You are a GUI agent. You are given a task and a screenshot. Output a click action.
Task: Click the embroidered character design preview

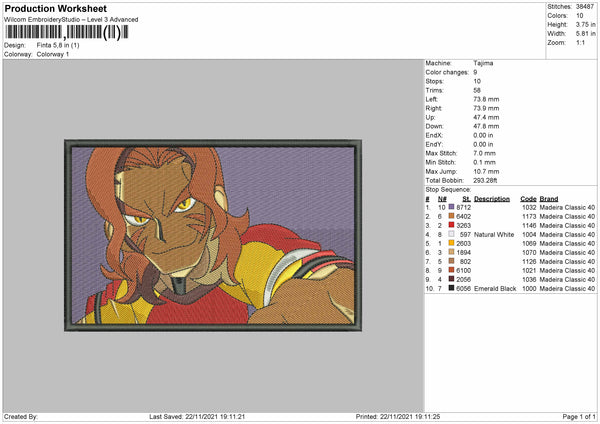(213, 235)
